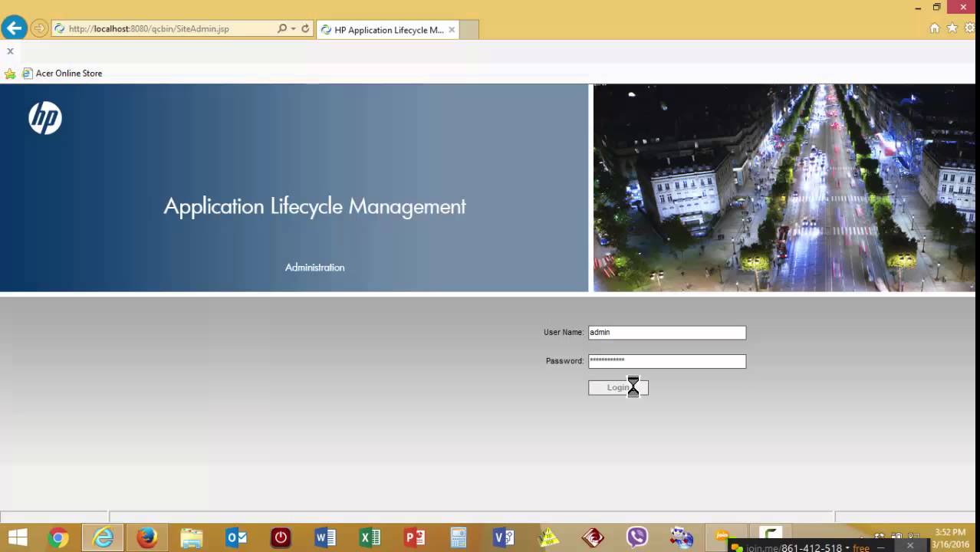Open the address bar dropdown arrow
Image resolution: width=980 pixels, height=552 pixels.
click(x=293, y=28)
